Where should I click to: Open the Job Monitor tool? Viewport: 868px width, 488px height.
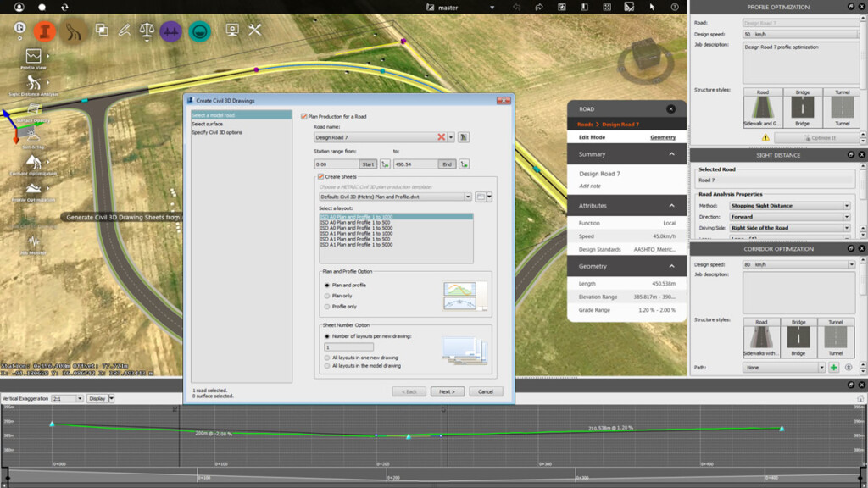pos(33,245)
